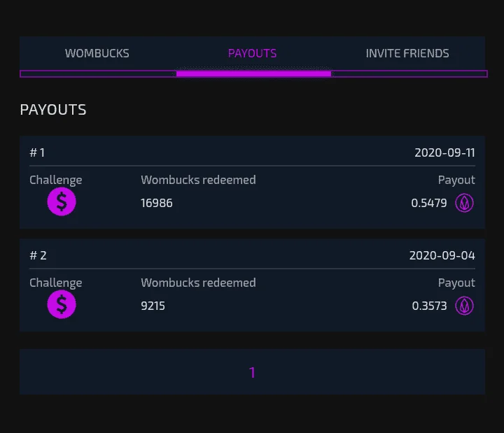Screen dimensions: 504x433
Task: Go to pagination page 1
Action: (252, 373)
